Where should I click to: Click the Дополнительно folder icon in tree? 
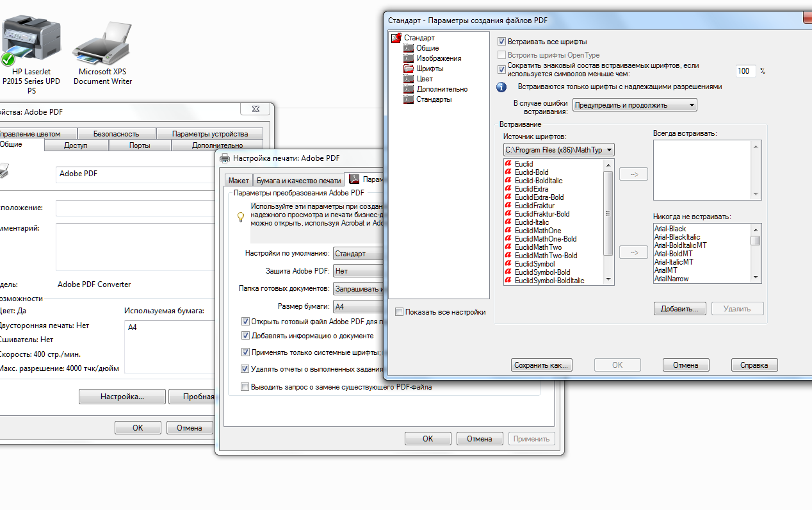coord(409,89)
